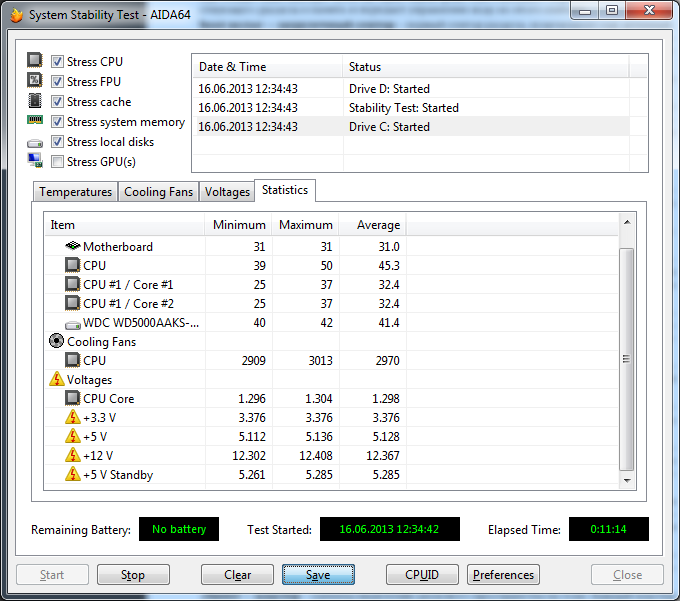Click the 'WDC WD5000AAKS-...' row label

pos(141,323)
